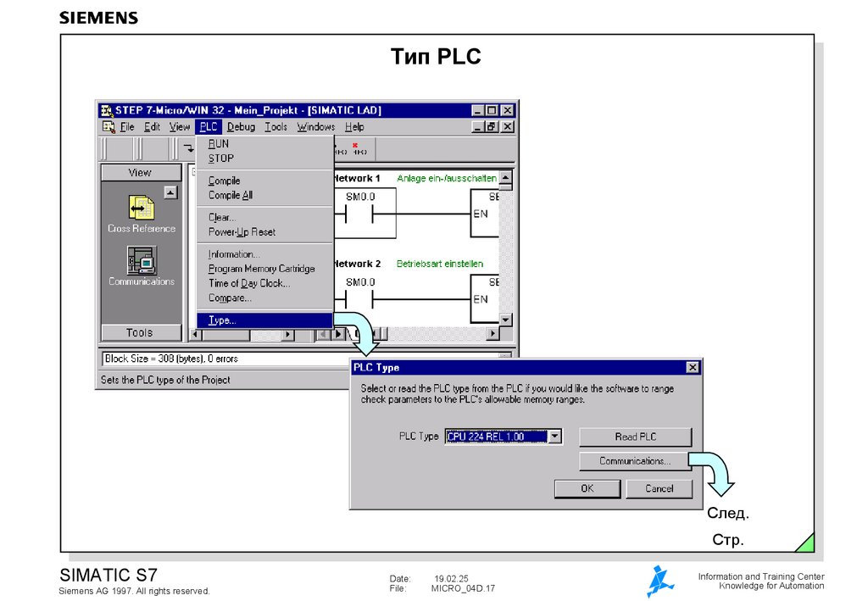Viewport: 868px width, 601px height.
Task: Click the Betriebsart einstellen comment
Action: (440, 264)
